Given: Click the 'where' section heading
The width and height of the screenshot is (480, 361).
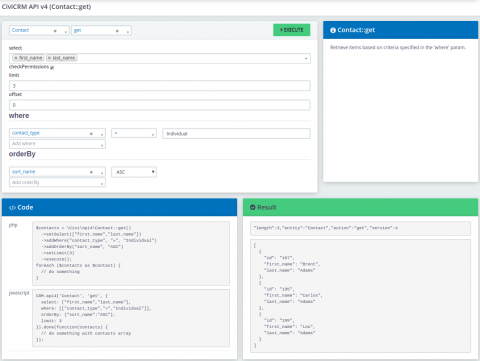Looking at the screenshot, I should click(19, 116).
